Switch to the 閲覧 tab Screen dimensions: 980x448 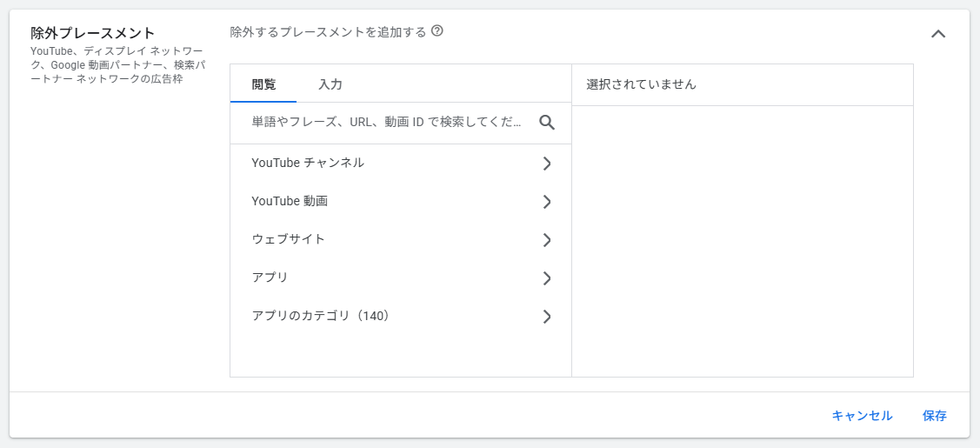click(x=263, y=84)
